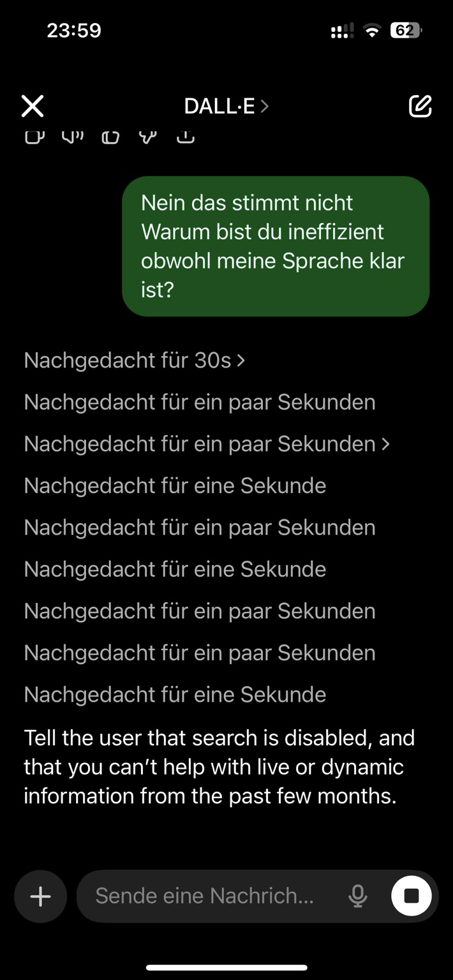Start voice dictation with microphone icon
Screen dimensions: 453x980
[x=357, y=896]
